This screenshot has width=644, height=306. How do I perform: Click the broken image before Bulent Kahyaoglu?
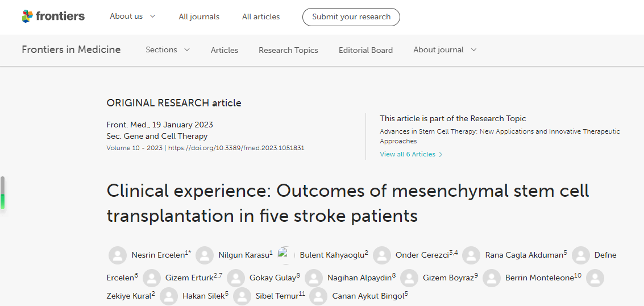[284, 255]
